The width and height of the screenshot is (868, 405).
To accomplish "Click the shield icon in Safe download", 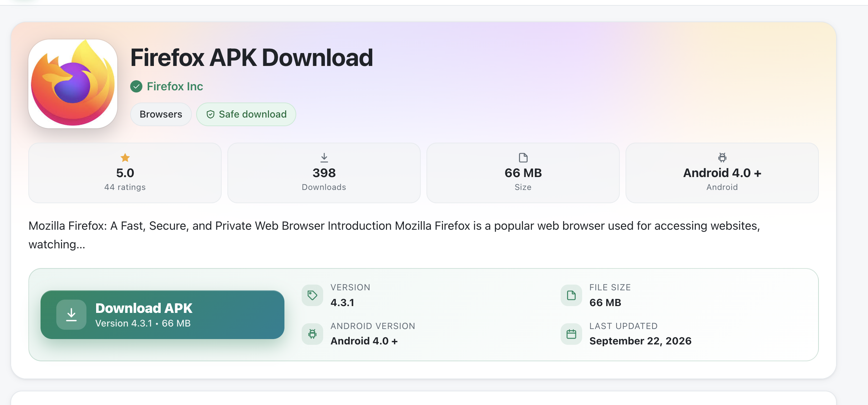I will pos(211,114).
